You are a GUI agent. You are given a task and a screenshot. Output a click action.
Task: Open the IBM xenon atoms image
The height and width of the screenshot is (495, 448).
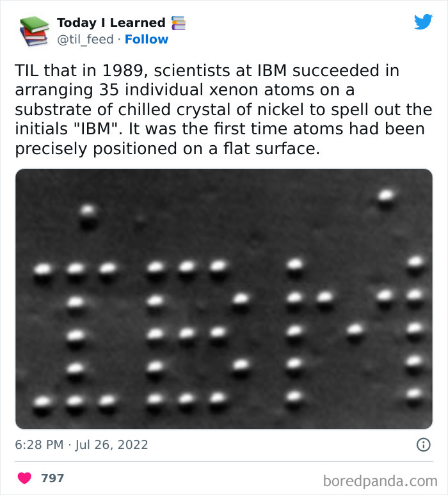pyautogui.click(x=224, y=299)
